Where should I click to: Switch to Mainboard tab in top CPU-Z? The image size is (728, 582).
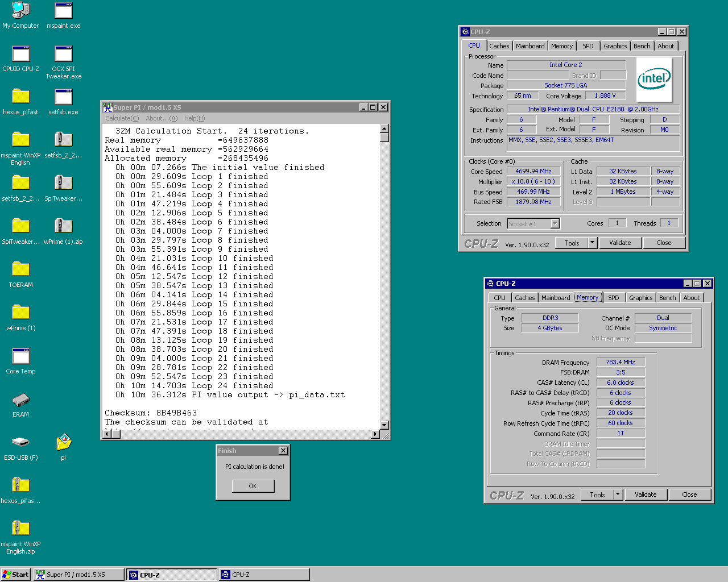tap(530, 46)
